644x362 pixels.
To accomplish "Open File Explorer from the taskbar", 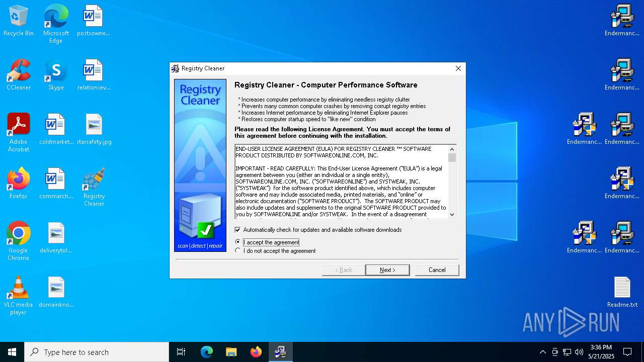I will (x=231, y=352).
